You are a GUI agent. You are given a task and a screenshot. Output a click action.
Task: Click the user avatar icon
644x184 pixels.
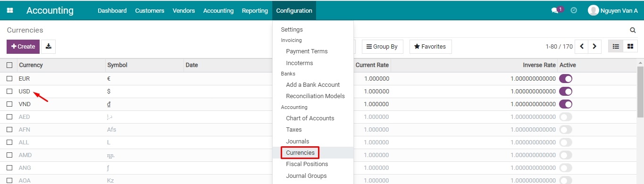[593, 10]
